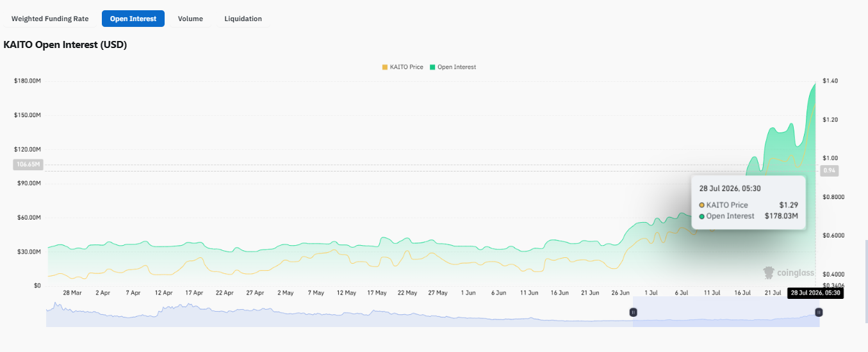This screenshot has height=352, width=868.
Task: Click the $1.40 price axis label
Action: (830, 81)
